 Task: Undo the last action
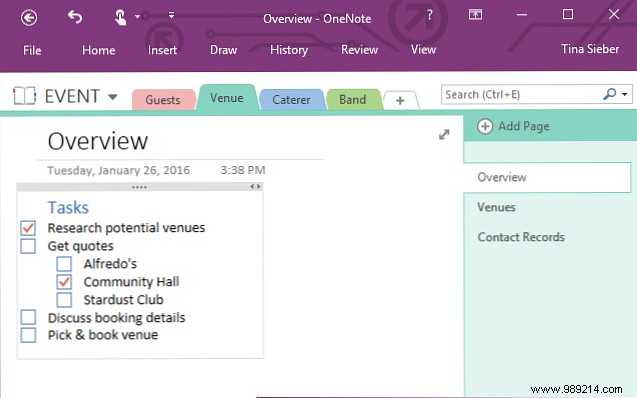(75, 17)
